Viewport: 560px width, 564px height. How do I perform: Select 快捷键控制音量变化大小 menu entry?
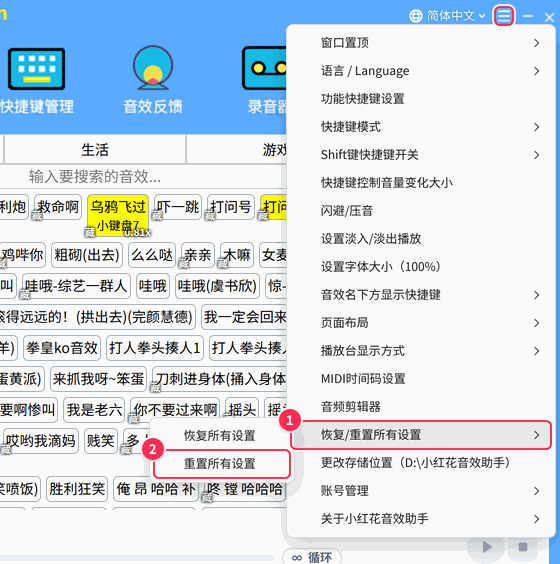(x=421, y=183)
